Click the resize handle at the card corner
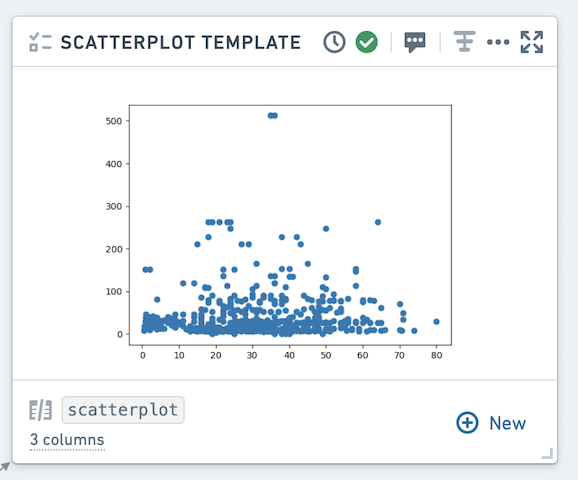 [547, 453]
